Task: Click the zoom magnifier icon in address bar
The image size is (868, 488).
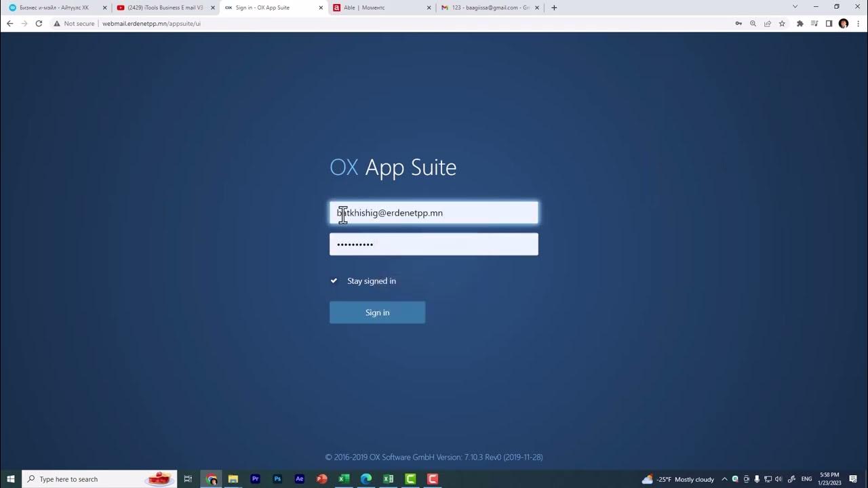Action: pyautogui.click(x=753, y=23)
